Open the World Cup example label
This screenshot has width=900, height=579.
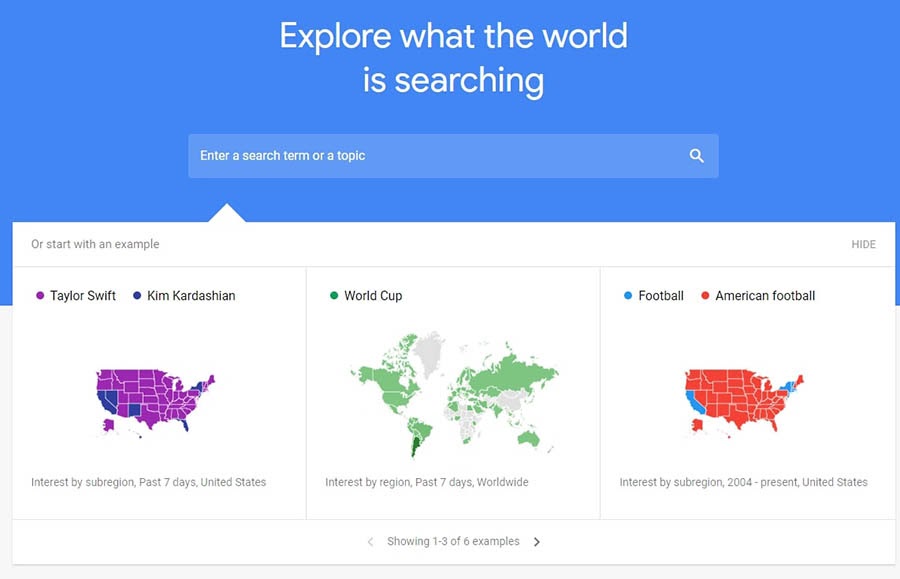coord(373,296)
